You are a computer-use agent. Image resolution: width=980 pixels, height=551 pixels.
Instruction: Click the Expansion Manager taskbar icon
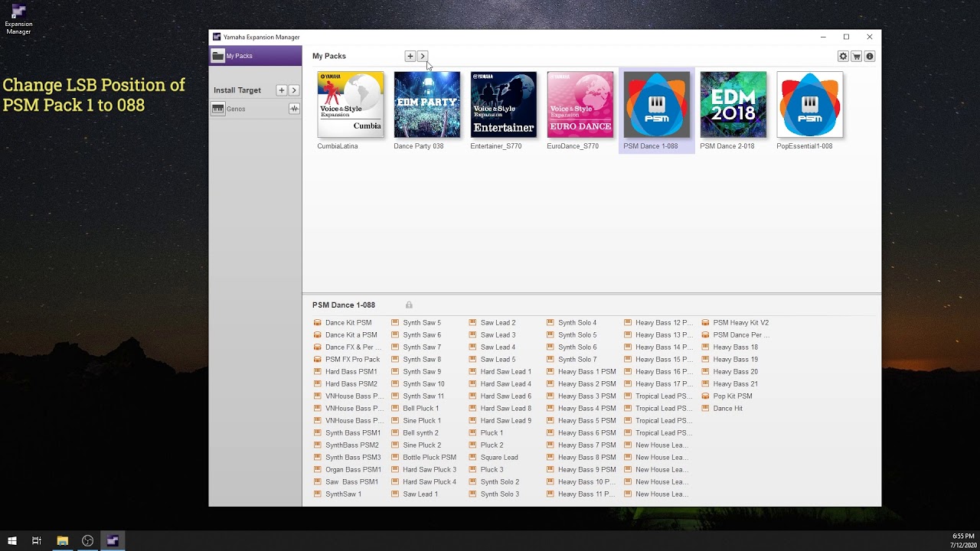pos(113,541)
